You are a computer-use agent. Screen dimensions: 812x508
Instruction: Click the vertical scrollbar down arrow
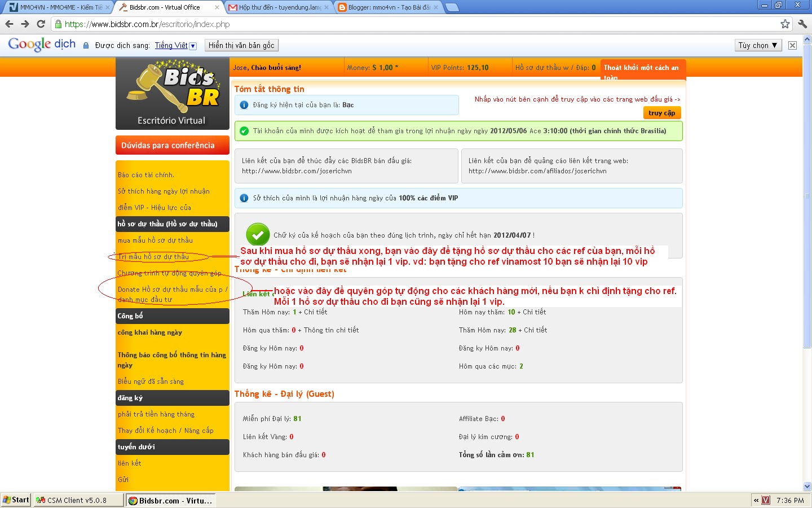[x=807, y=486]
